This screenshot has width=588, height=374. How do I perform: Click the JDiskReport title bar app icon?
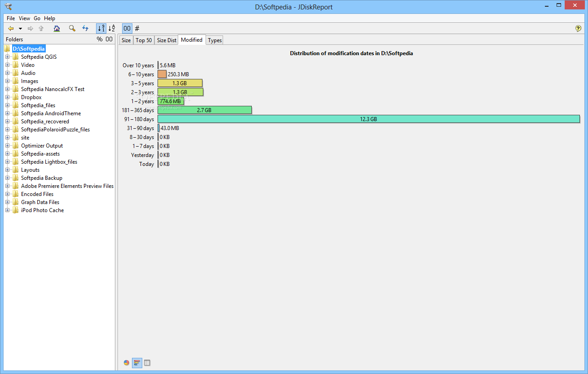8,6
